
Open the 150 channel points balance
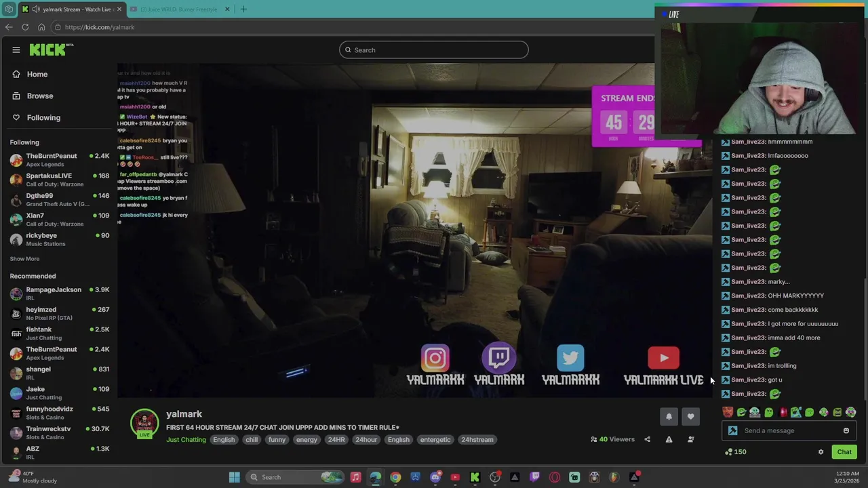pos(735,452)
